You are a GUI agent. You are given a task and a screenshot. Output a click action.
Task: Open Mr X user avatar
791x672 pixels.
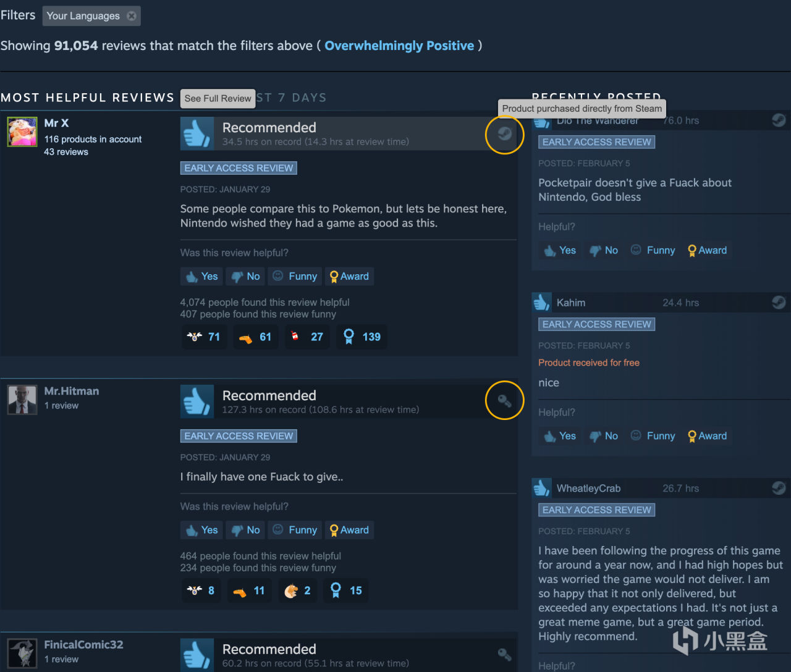click(x=22, y=132)
